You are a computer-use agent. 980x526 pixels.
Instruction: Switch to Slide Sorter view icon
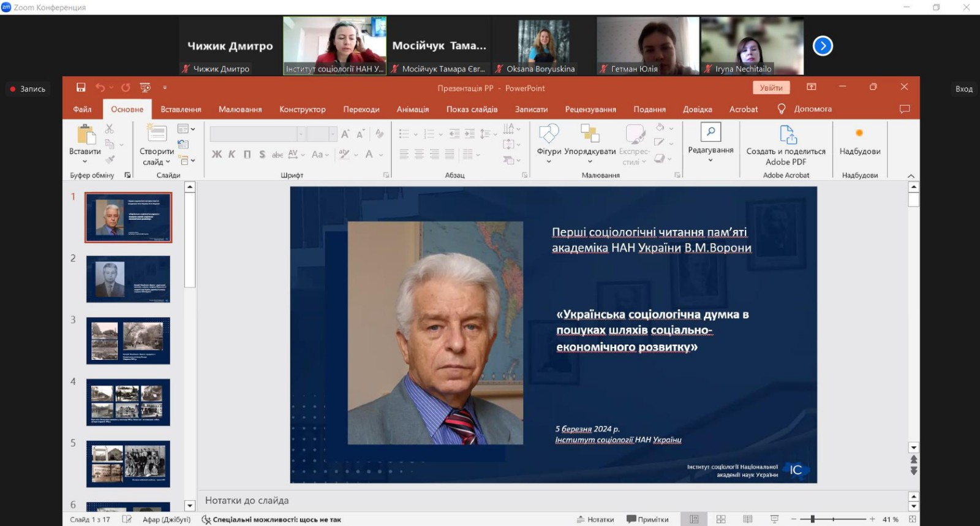[x=721, y=519]
